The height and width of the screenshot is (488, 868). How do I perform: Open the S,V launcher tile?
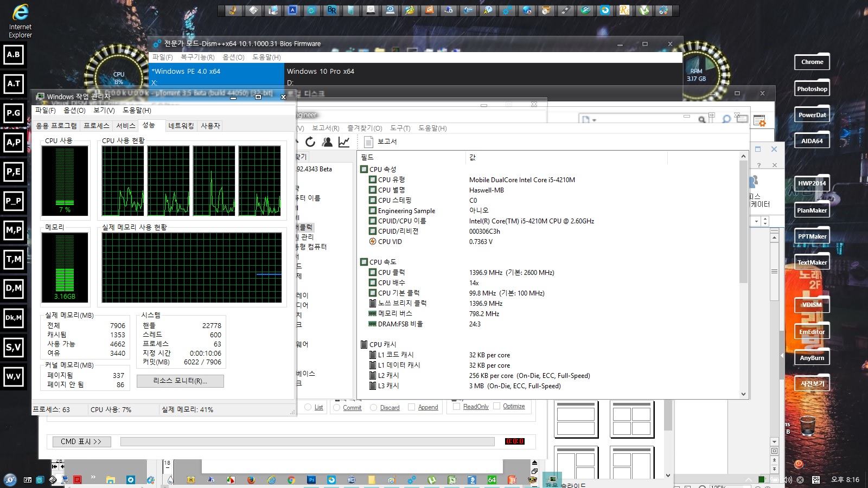coord(14,347)
